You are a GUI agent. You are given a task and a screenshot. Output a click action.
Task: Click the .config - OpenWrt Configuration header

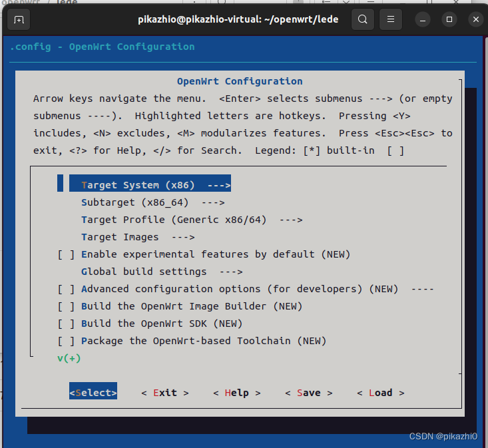click(103, 47)
